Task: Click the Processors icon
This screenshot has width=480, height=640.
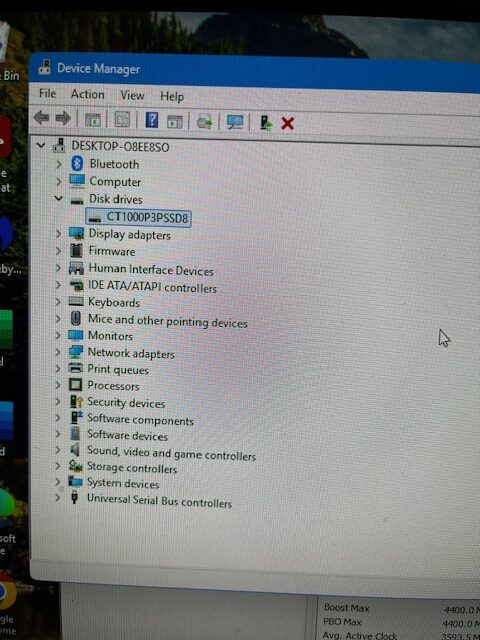Action: [76, 385]
